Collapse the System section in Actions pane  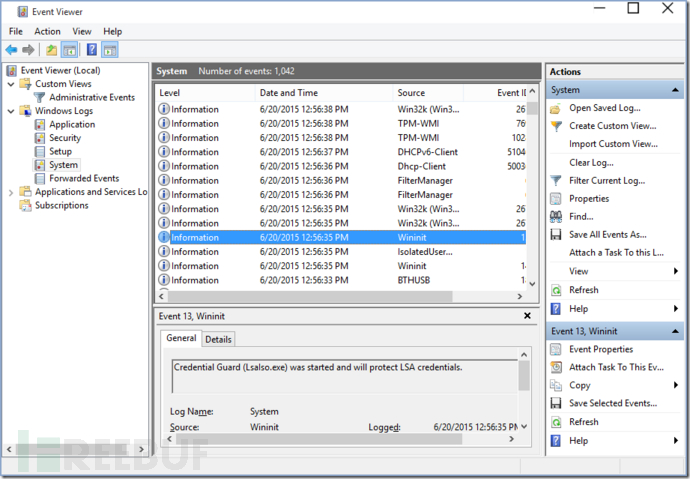[x=675, y=90]
